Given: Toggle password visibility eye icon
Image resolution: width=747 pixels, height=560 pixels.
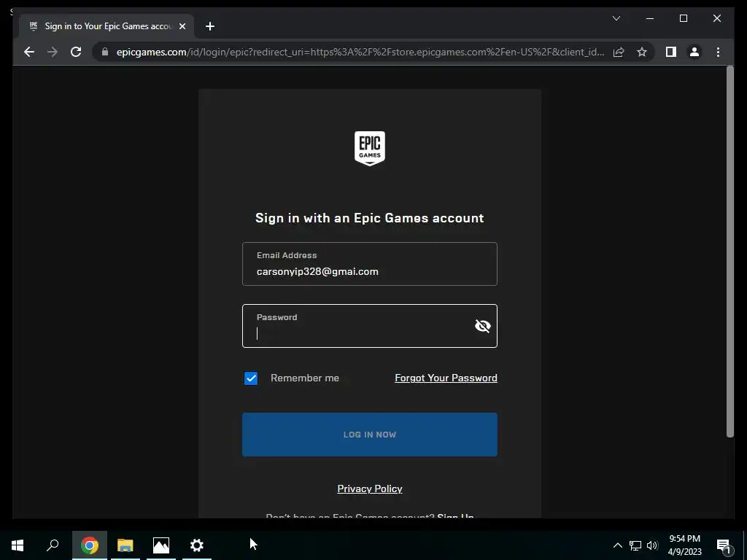Looking at the screenshot, I should 483,326.
